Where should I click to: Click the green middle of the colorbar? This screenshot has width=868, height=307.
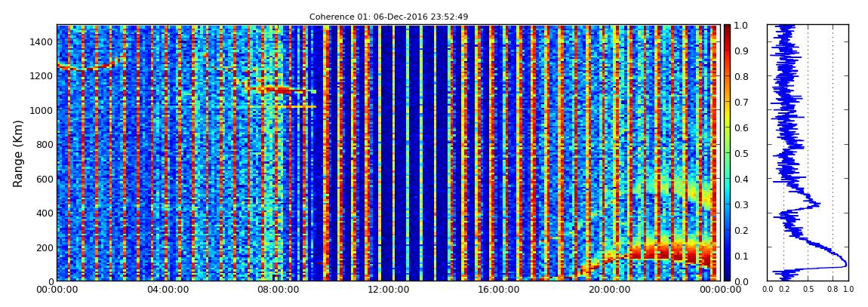coord(728,153)
